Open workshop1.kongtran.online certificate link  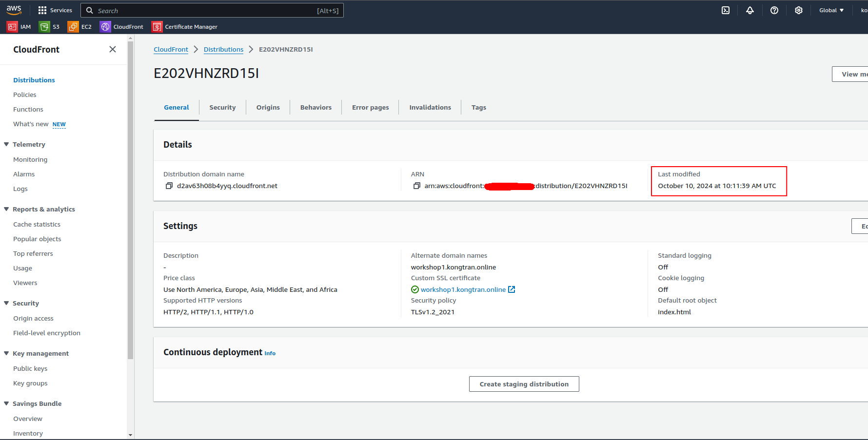click(463, 289)
